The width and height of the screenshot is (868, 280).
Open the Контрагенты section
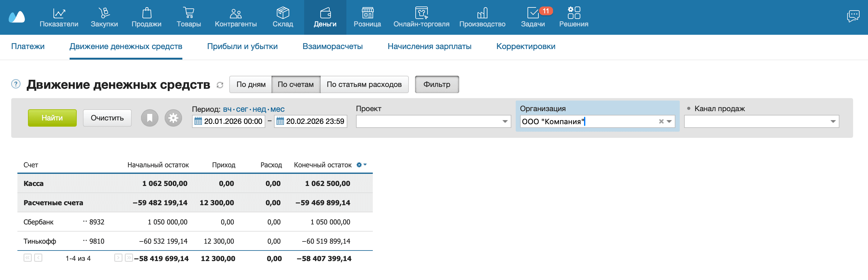click(x=236, y=17)
